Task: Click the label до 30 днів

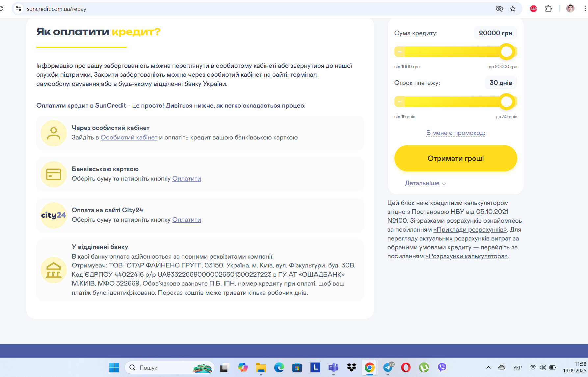Action: coord(506,117)
